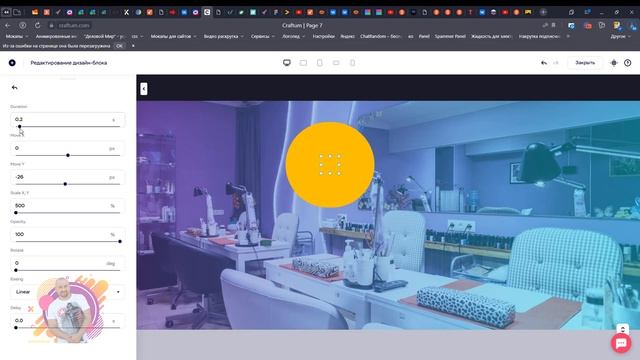Image resolution: width=640 pixels, height=360 pixels.
Task: Click the browser back arrow
Action: click(8, 25)
